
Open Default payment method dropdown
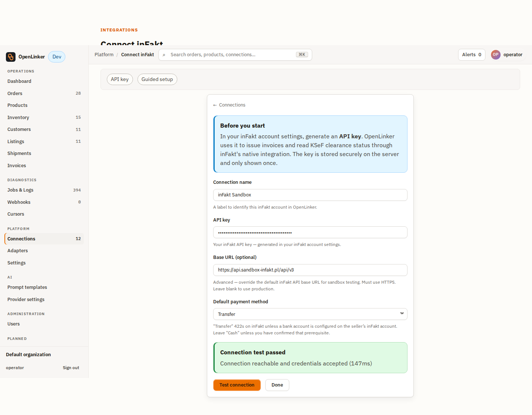pyautogui.click(x=310, y=314)
